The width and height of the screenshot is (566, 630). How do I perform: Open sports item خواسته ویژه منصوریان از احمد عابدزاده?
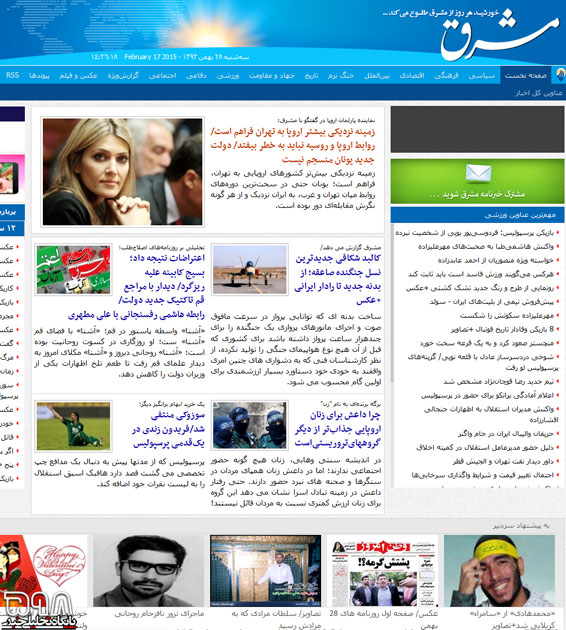[x=496, y=260]
